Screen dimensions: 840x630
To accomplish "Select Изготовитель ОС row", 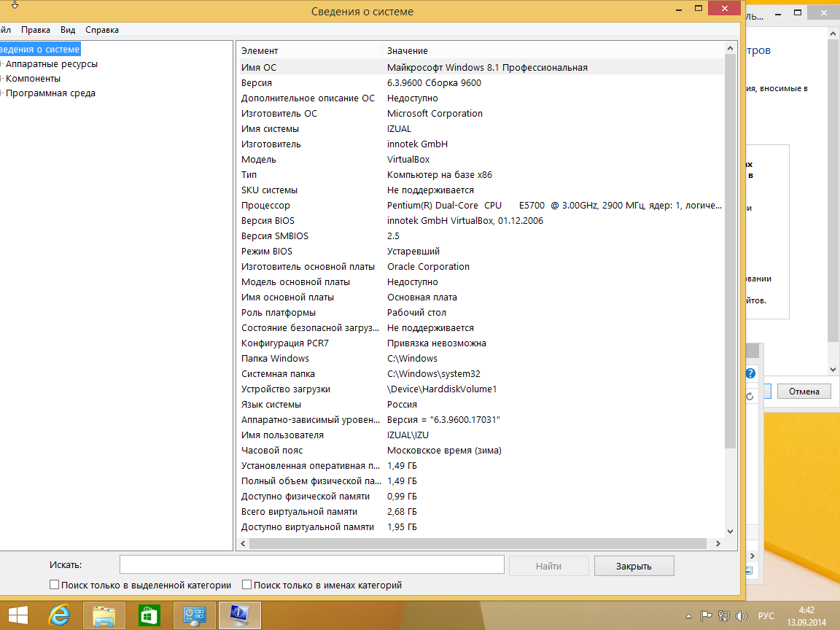I will [x=480, y=114].
